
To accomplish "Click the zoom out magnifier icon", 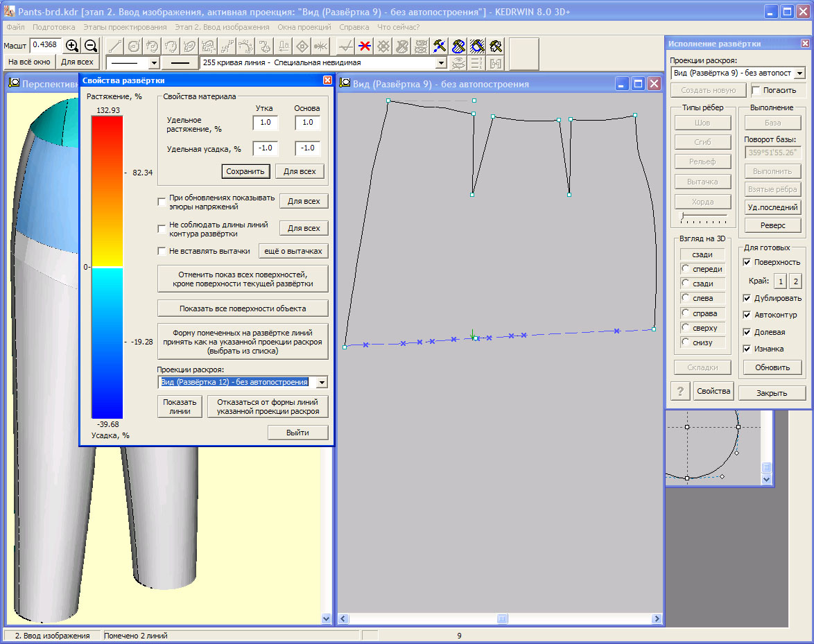I will coord(90,46).
